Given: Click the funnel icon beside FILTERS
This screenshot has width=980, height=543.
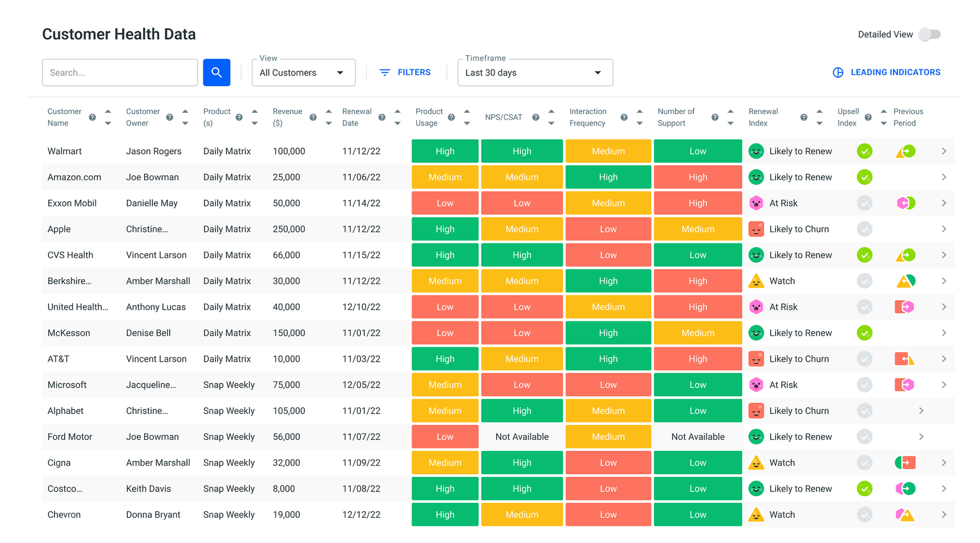Looking at the screenshot, I should tap(384, 72).
